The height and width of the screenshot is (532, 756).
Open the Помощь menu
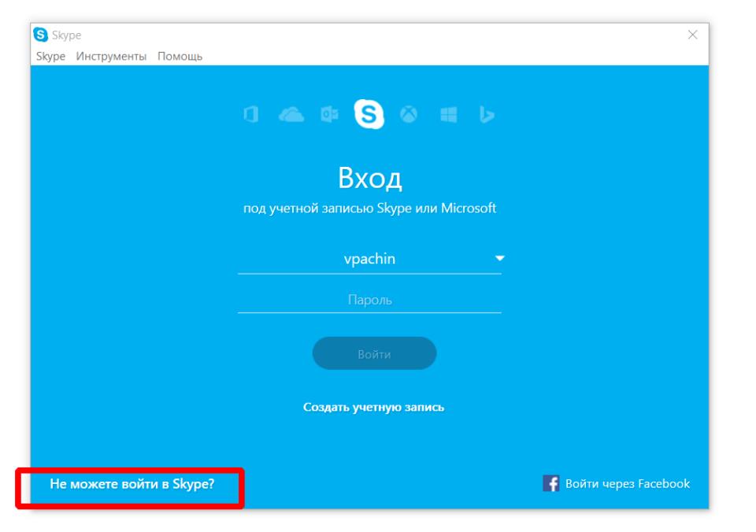click(x=180, y=57)
